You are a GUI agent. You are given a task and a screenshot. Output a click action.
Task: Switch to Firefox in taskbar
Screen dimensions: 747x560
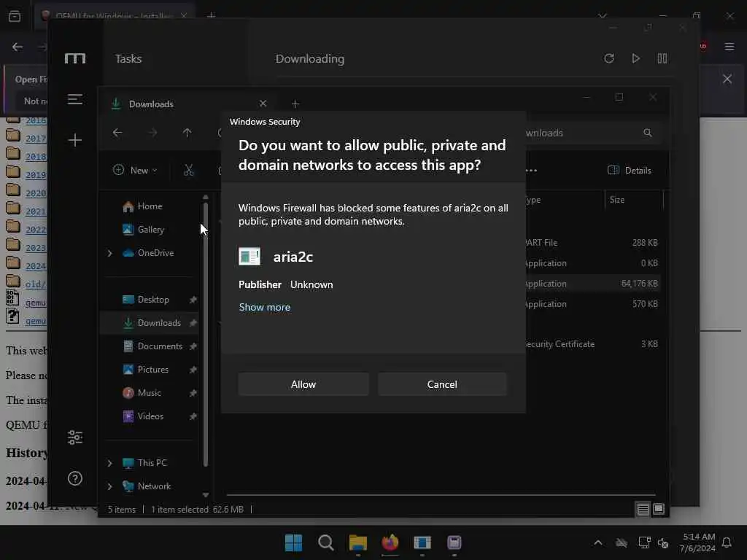coord(390,542)
